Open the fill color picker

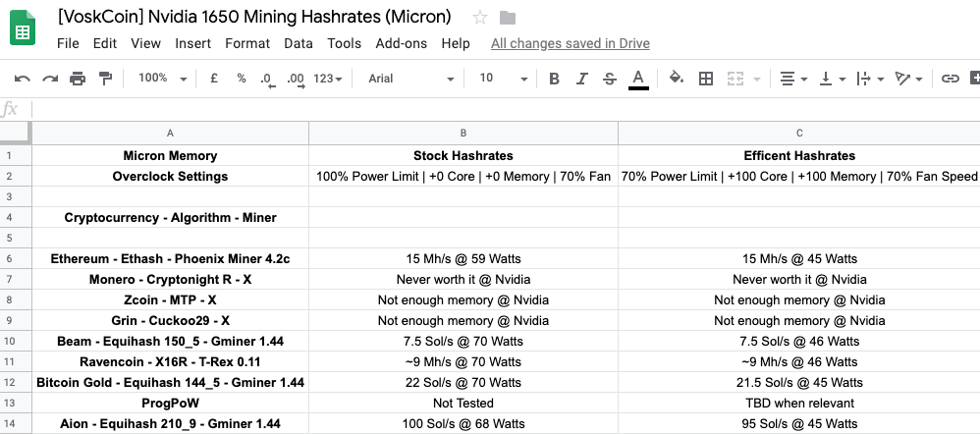point(677,79)
